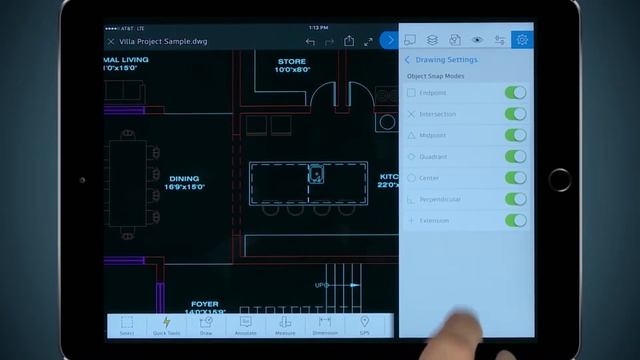This screenshot has width=640, height=360.
Task: Undo the last action
Action: tap(310, 42)
